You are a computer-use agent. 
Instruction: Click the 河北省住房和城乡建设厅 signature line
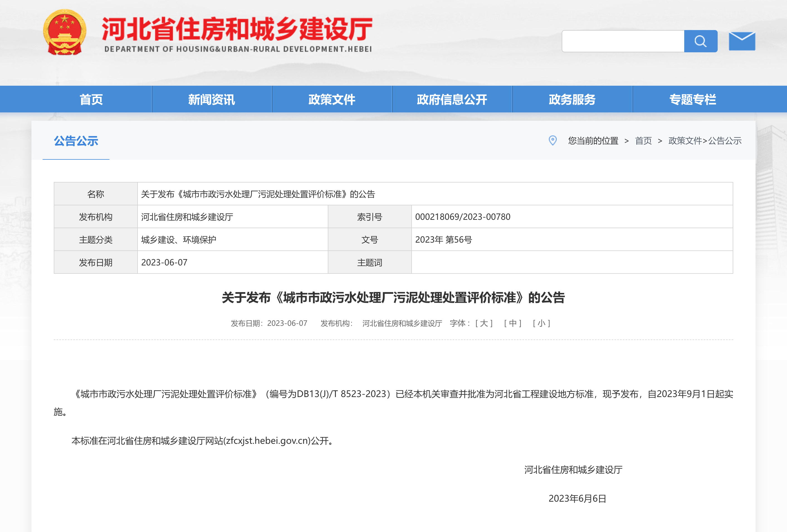[573, 470]
